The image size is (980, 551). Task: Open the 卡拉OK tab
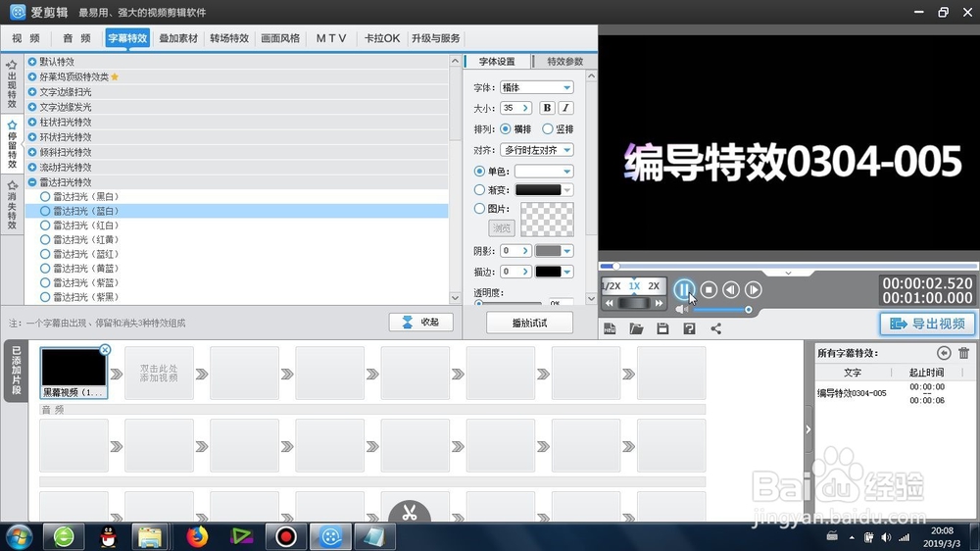point(382,38)
